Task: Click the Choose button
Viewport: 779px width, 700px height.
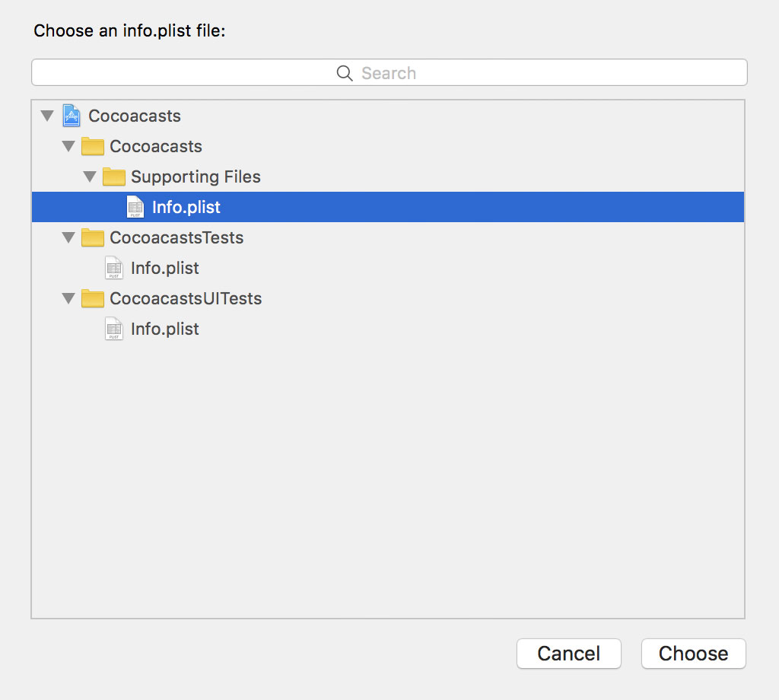Action: pos(693,653)
